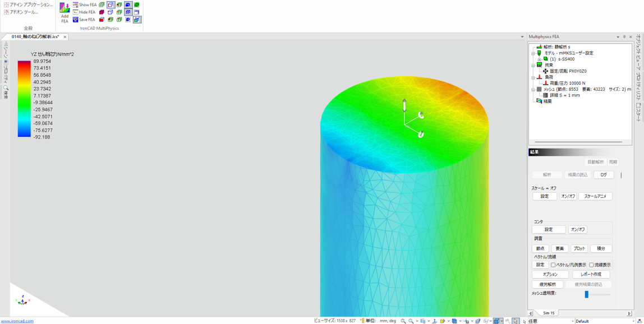Image resolution: width=644 pixels, height=324 pixels.
Task: Switch to the Sim 1S tab
Action: 548,313
